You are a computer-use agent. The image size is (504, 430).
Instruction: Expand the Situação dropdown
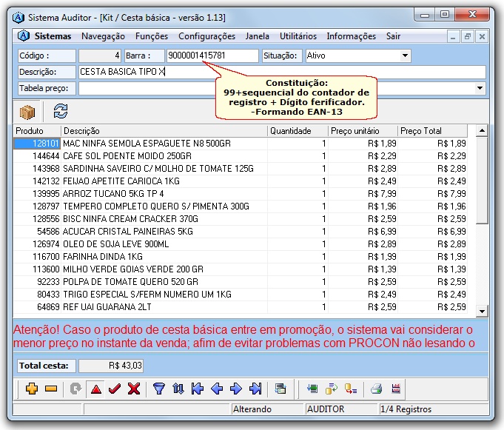tap(405, 56)
